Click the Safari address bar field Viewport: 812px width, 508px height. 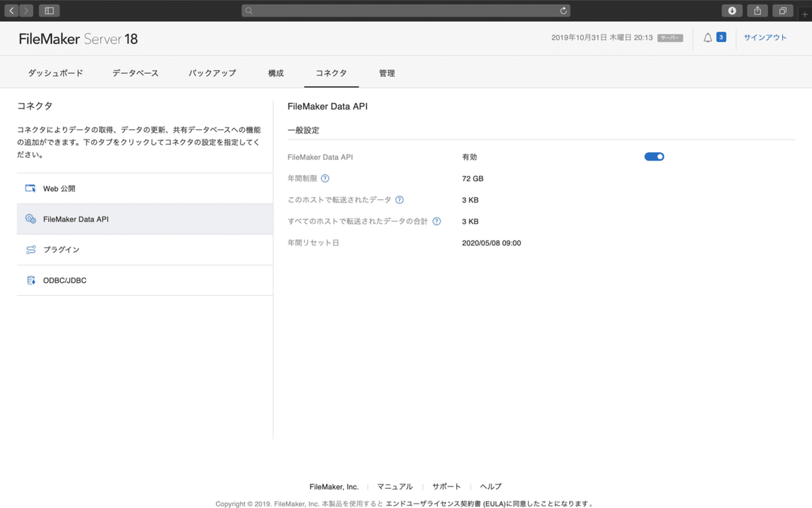click(405, 11)
